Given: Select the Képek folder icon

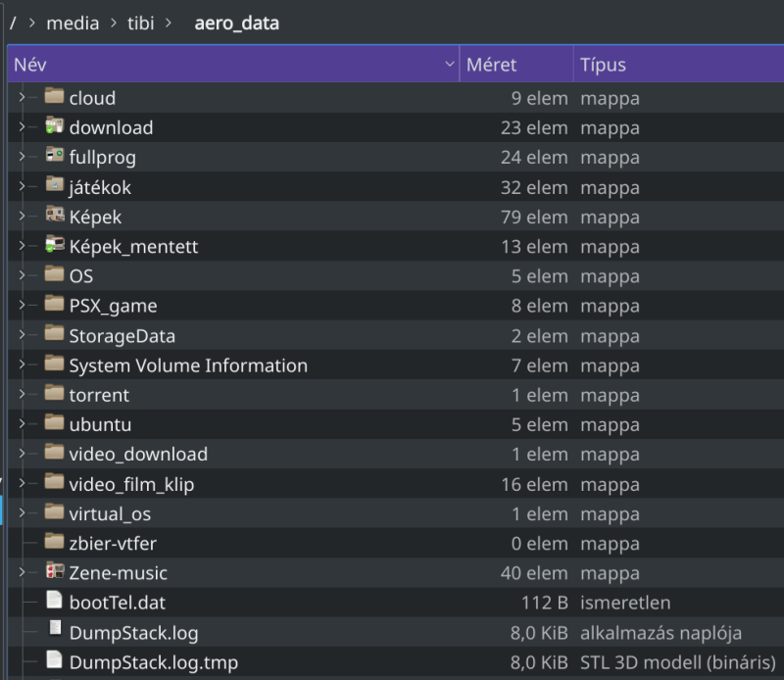Looking at the screenshot, I should pos(55,215).
